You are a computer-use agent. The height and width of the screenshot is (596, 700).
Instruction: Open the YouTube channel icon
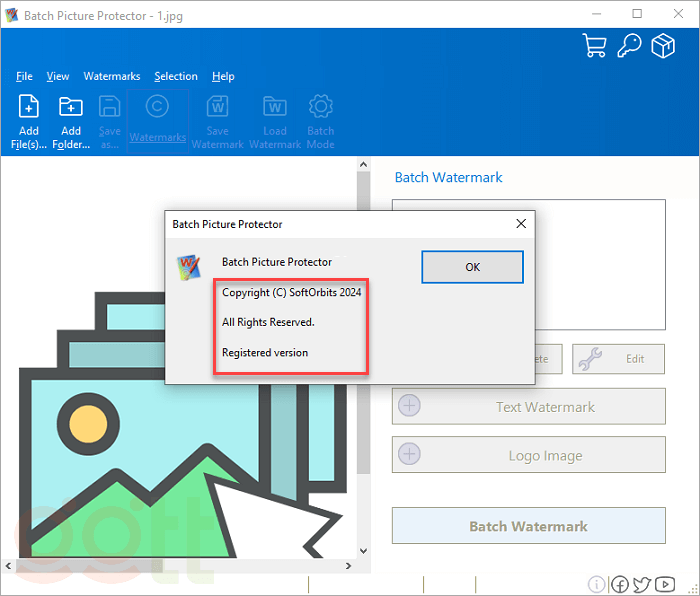point(663,584)
